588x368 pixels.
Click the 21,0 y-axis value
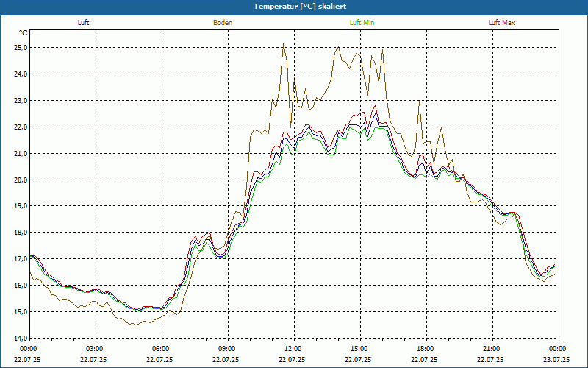tap(21, 153)
